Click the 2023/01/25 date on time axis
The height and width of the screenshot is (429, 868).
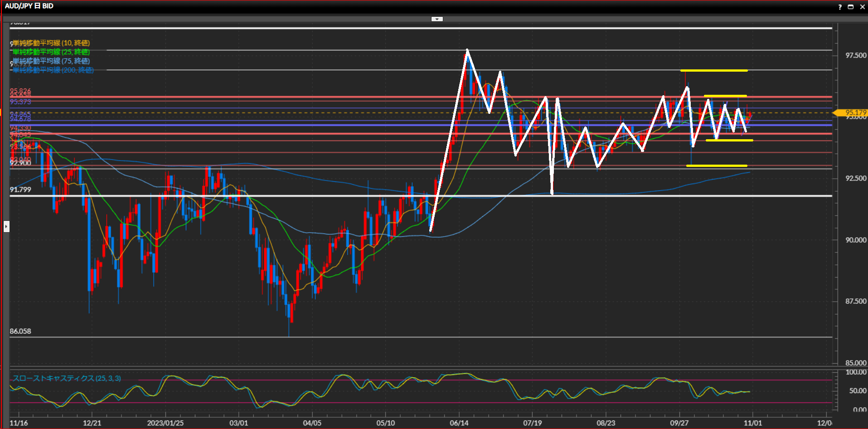[165, 423]
